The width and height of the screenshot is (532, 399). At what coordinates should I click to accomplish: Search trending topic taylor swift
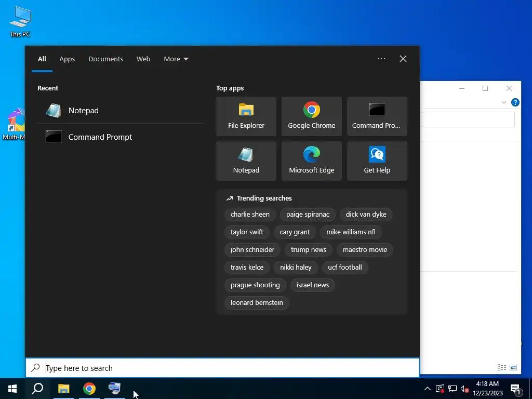tap(247, 232)
